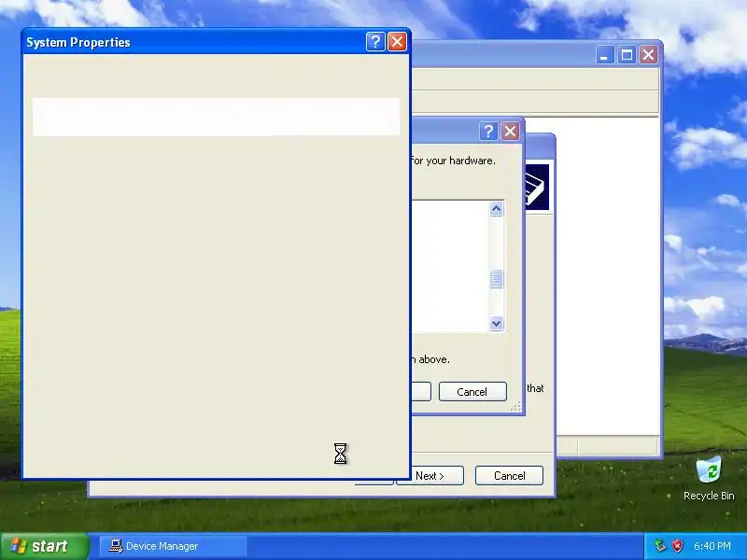Viewport: 747px width, 560px height.
Task: Click the System Properties help question-mark button
Action: (x=375, y=42)
